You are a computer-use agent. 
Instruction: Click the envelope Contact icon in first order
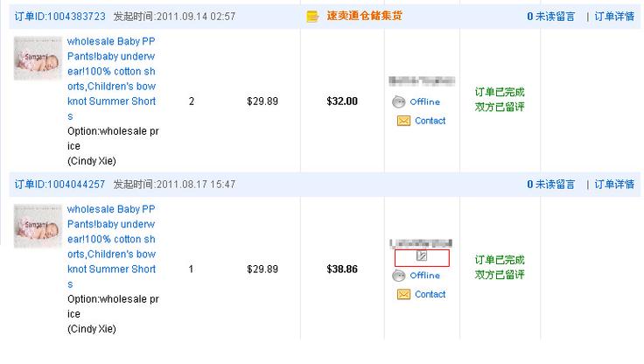[403, 121]
